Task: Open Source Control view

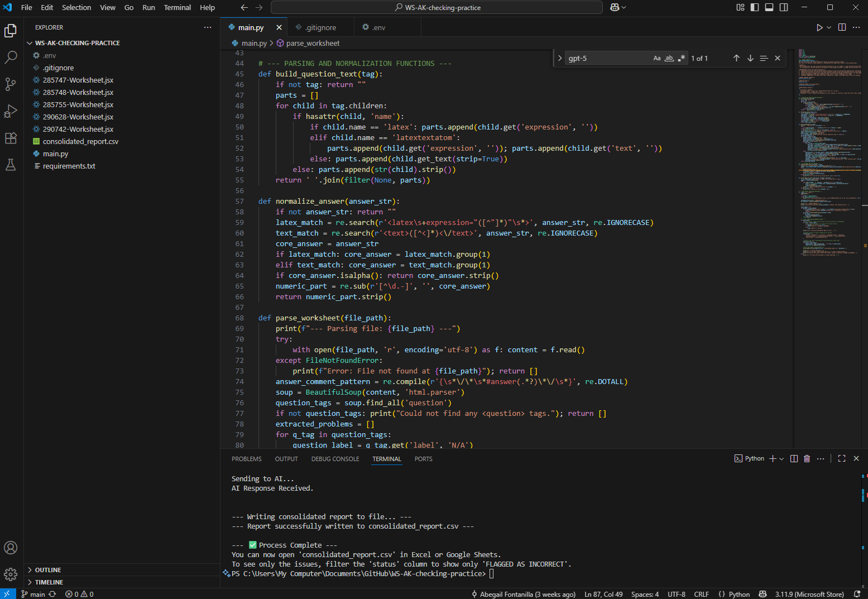Action: [11, 84]
